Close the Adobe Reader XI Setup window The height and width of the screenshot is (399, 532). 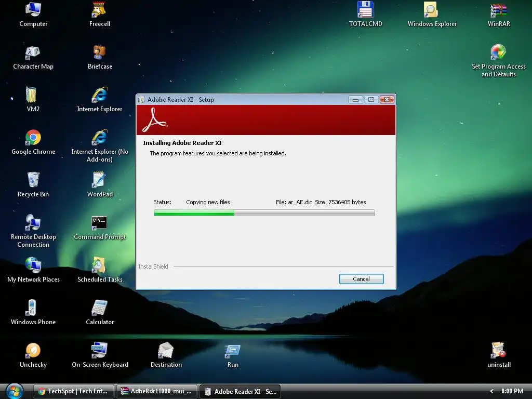coord(387,99)
